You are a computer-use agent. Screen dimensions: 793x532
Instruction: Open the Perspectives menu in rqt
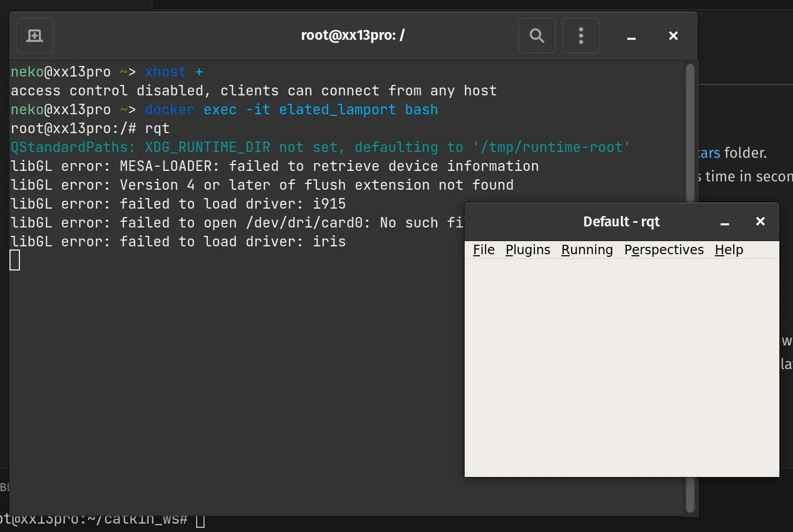(x=663, y=250)
